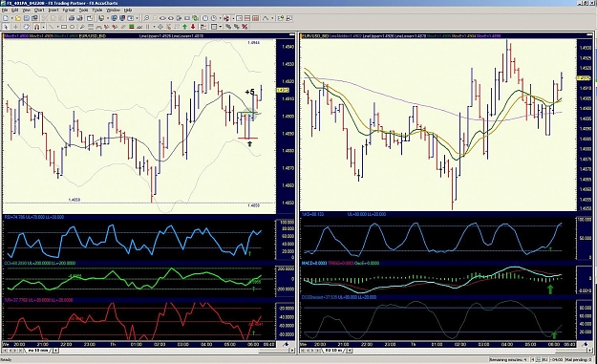Select the 10 m tab in right chart
Image resolution: width=597 pixels, height=364 pixels.
(x=333, y=351)
